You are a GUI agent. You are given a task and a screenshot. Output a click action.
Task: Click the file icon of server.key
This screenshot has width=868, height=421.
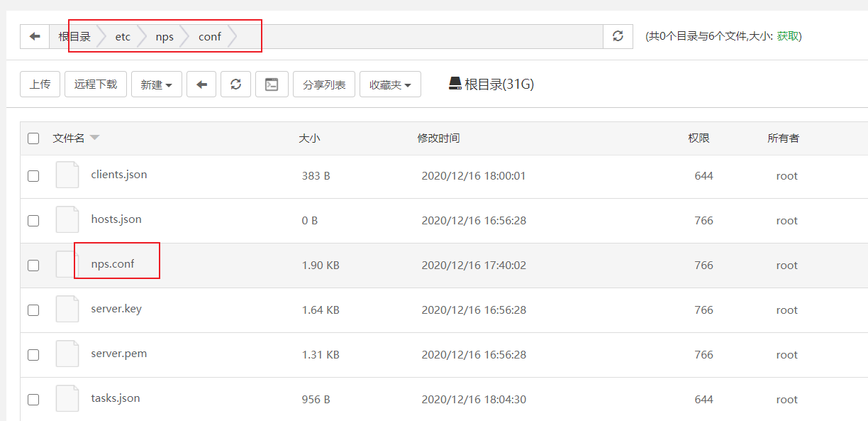pyautogui.click(x=67, y=310)
